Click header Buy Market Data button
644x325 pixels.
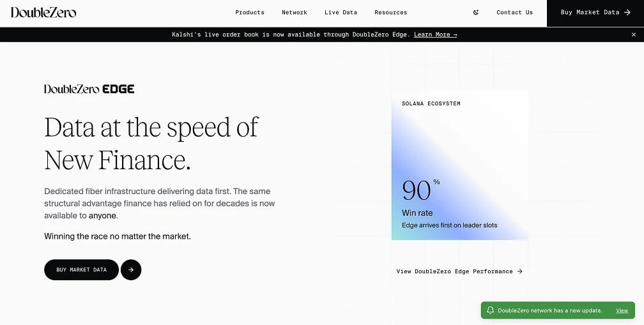tap(595, 13)
